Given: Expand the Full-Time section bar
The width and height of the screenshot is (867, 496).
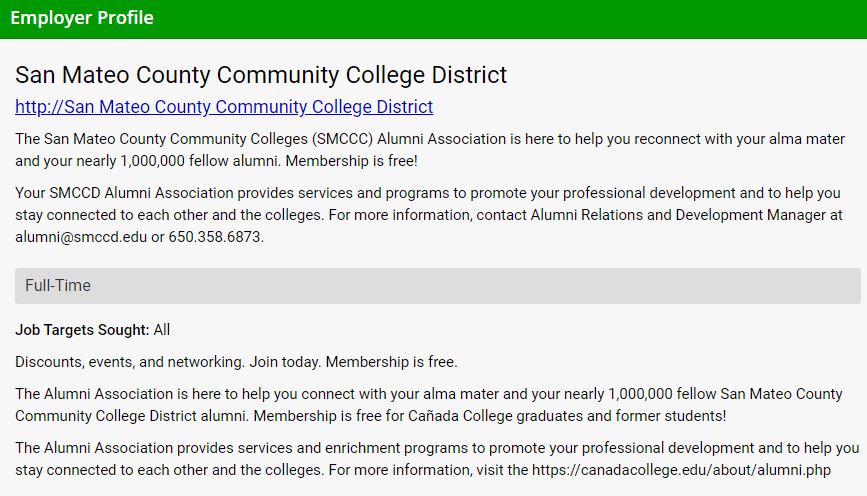Looking at the screenshot, I should (x=437, y=286).
